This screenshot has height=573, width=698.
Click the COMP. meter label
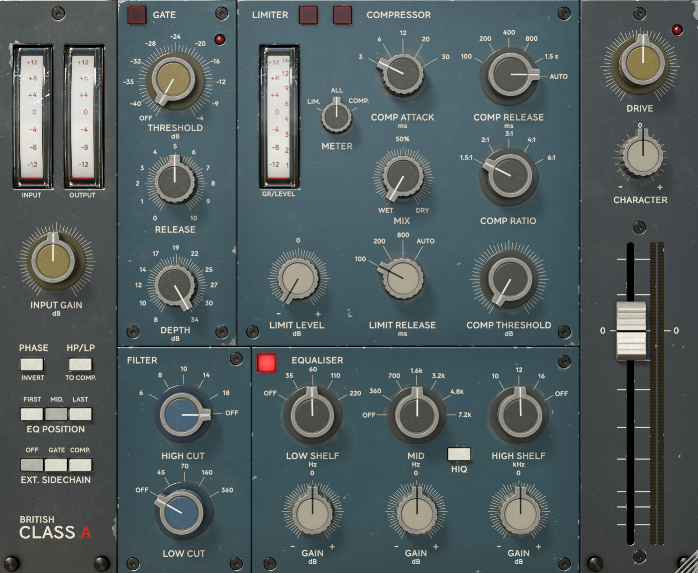click(x=359, y=101)
